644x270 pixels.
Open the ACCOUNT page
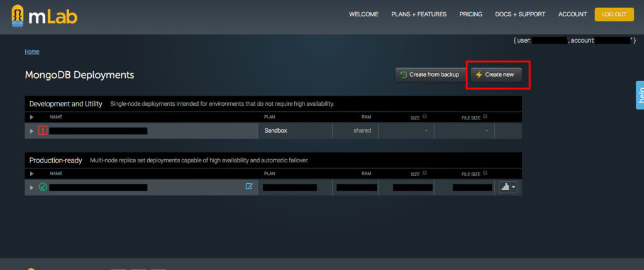(x=572, y=14)
